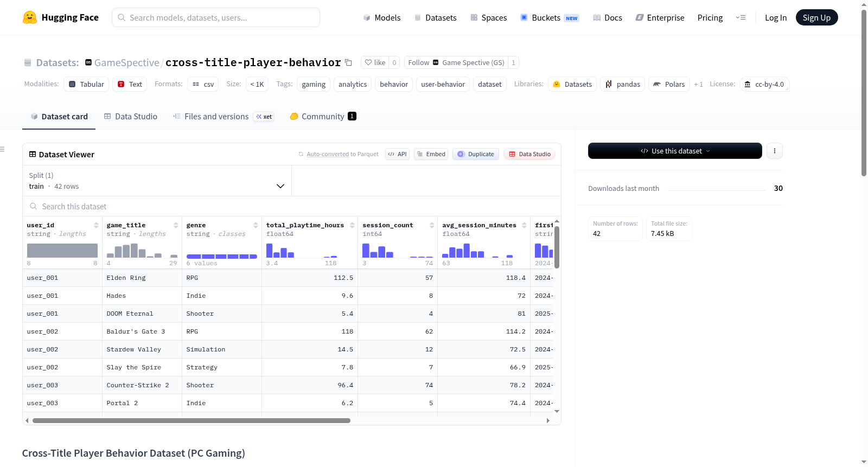
Task: Click the avg_session_minutes histogram range
Action: coord(477,253)
